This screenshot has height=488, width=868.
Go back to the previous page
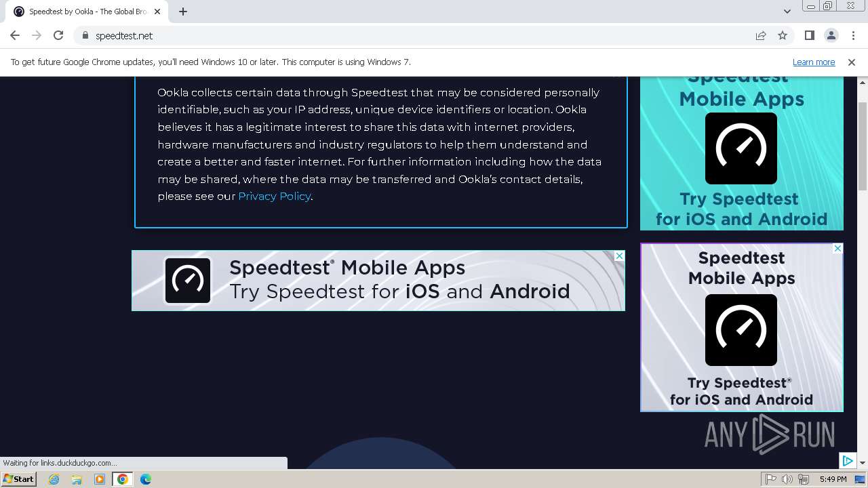point(15,35)
